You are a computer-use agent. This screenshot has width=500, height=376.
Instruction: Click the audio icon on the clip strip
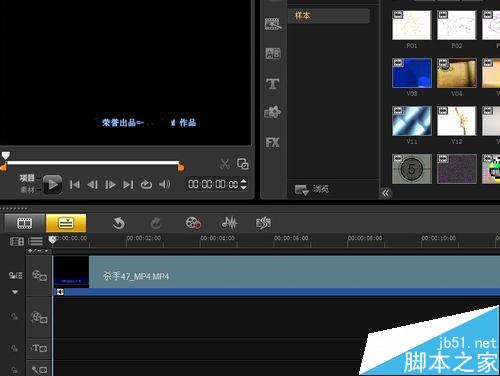[60, 292]
